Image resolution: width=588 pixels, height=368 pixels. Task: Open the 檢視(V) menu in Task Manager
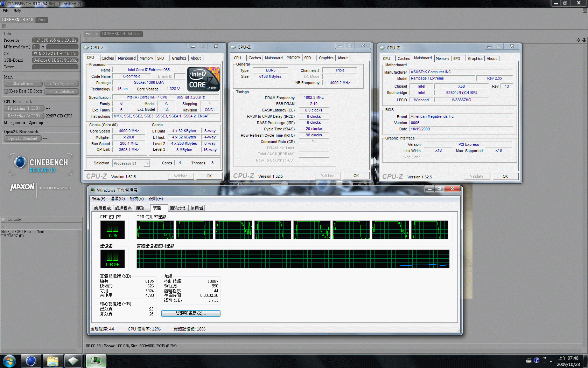(137, 199)
